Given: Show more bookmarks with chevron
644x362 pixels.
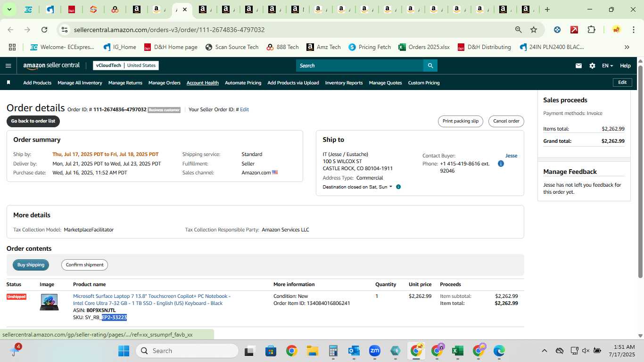Looking at the screenshot, I should pos(627,47).
